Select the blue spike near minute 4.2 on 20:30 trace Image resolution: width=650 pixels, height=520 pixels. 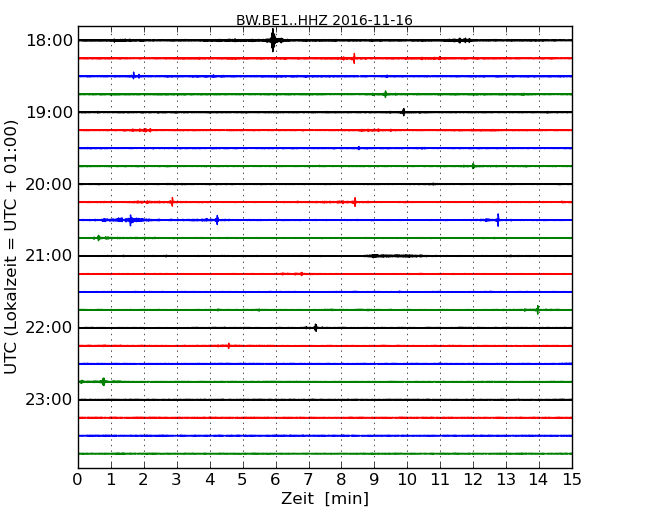click(217, 220)
